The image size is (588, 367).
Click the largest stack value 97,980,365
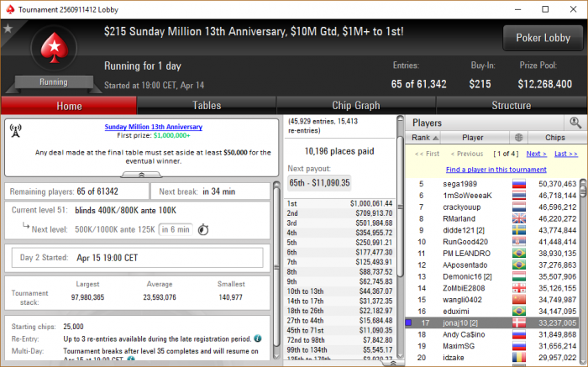pos(87,297)
